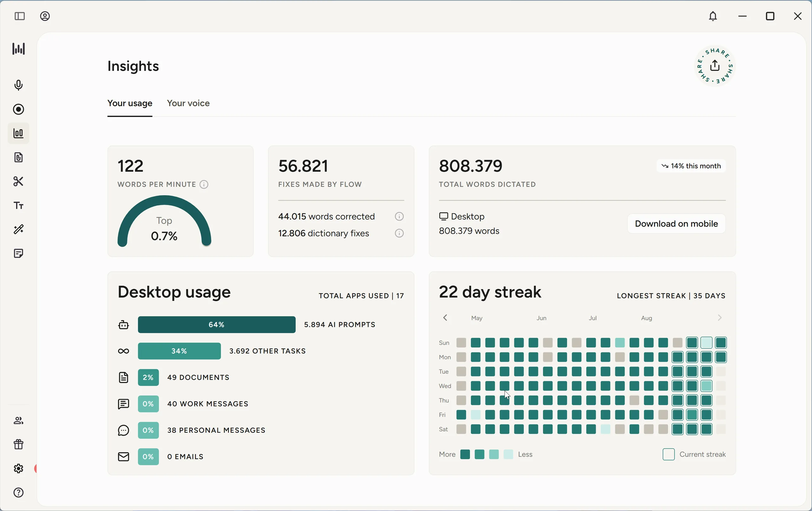Click the Flow logo bars icon
The height and width of the screenshot is (511, 812).
pyautogui.click(x=18, y=49)
